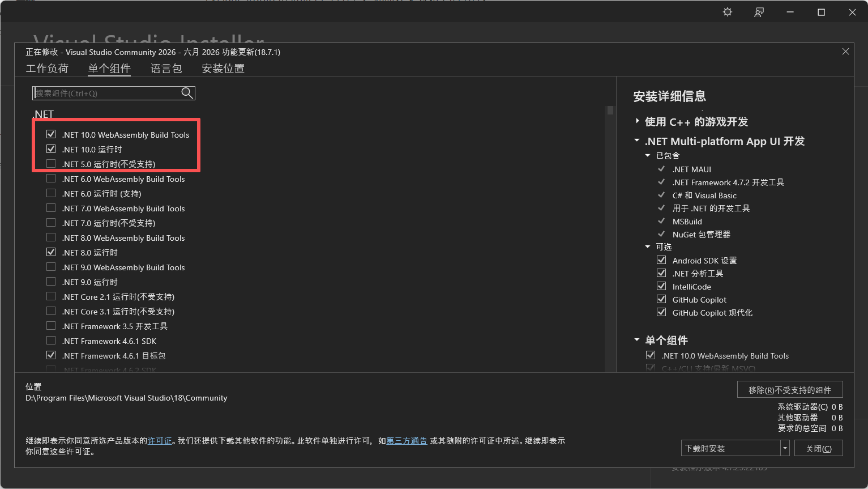Click .NET MAUI included item

691,169
